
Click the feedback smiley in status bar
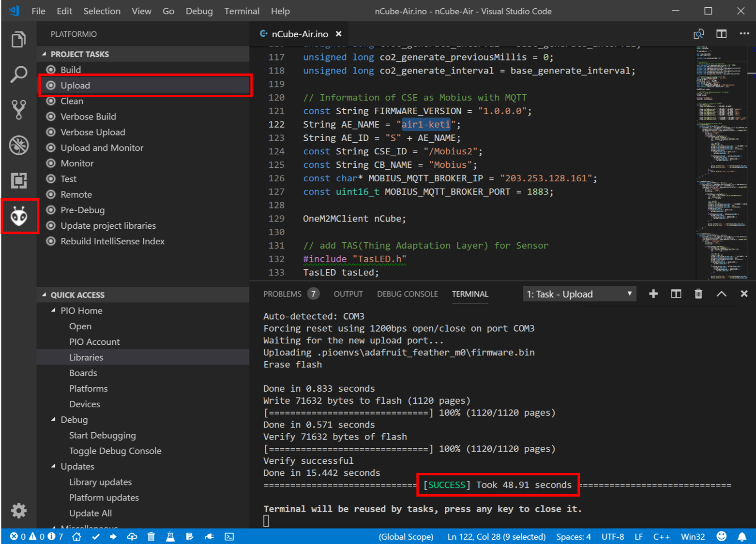pyautogui.click(x=722, y=536)
